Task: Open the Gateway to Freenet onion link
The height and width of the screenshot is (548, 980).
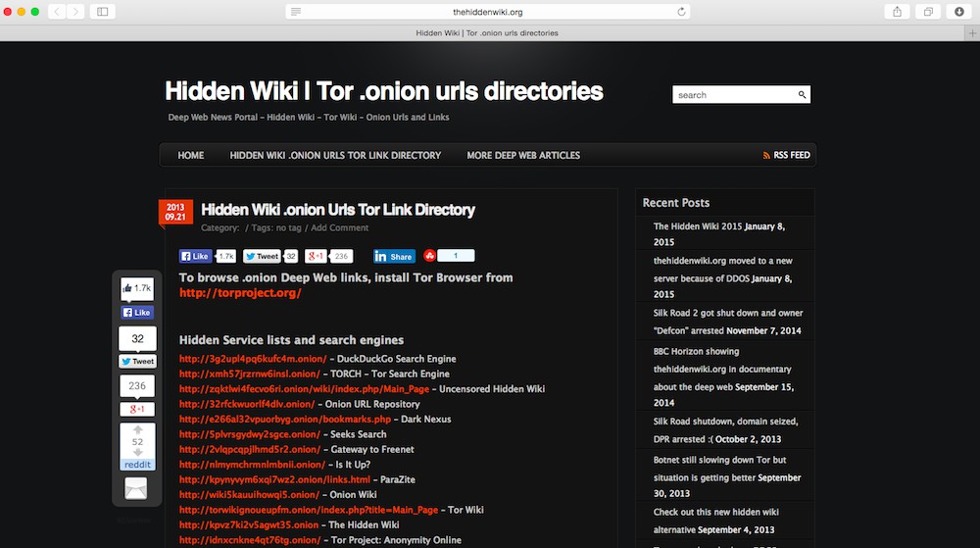Action: click(x=250, y=449)
